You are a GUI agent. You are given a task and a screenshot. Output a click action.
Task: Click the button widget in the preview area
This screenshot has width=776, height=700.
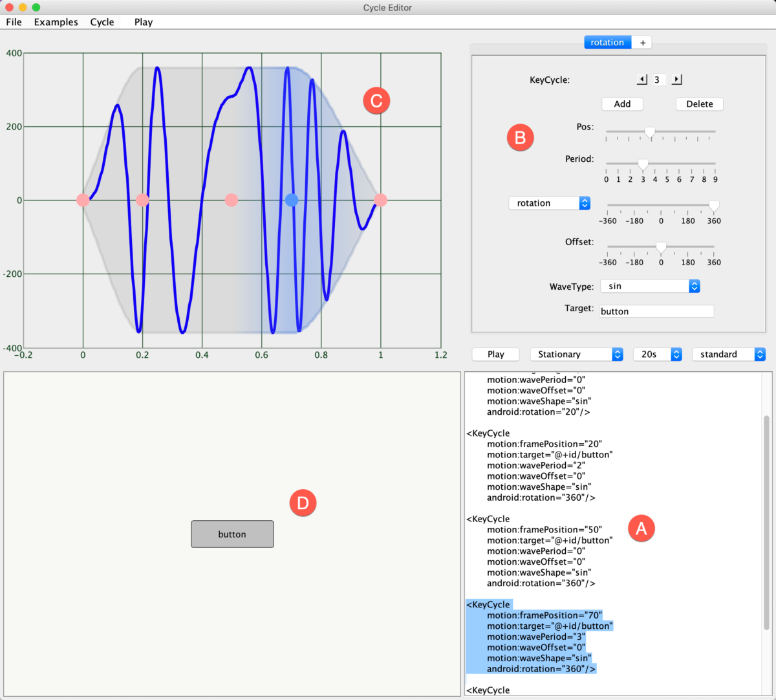click(x=232, y=534)
